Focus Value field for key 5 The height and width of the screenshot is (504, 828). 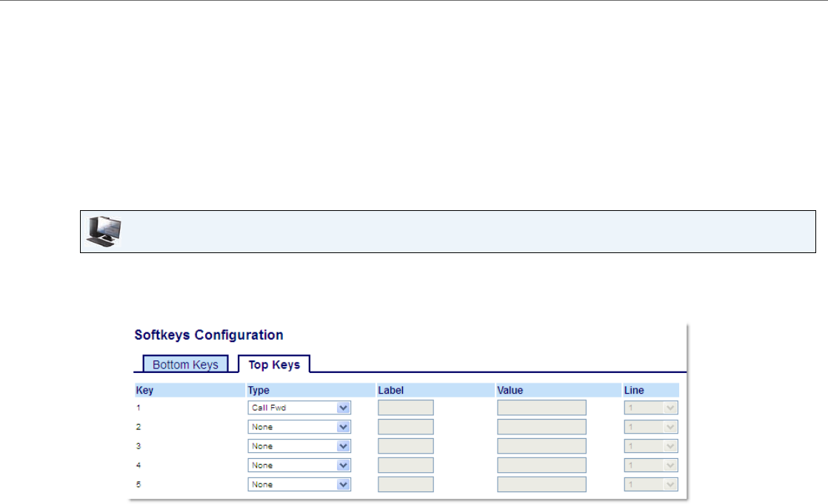point(541,485)
